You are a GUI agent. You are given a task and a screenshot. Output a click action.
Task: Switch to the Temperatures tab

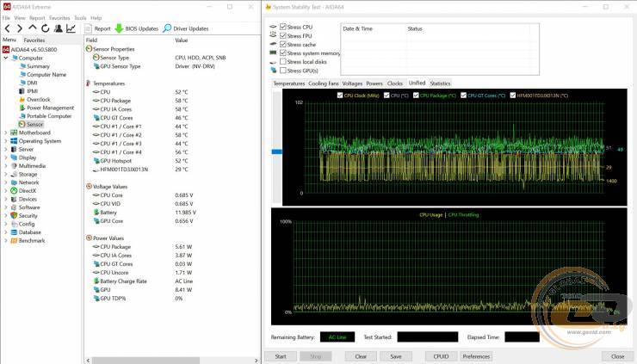click(289, 83)
